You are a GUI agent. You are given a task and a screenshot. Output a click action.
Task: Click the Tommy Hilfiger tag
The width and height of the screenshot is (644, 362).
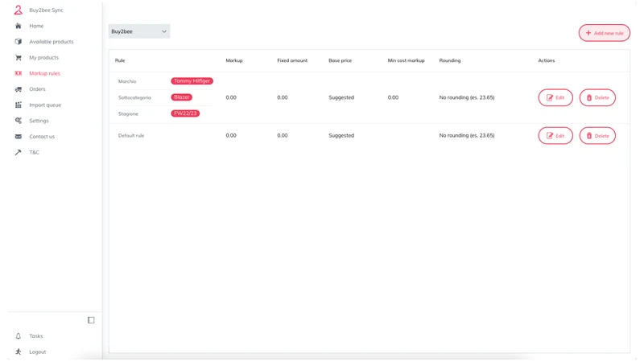click(x=192, y=81)
